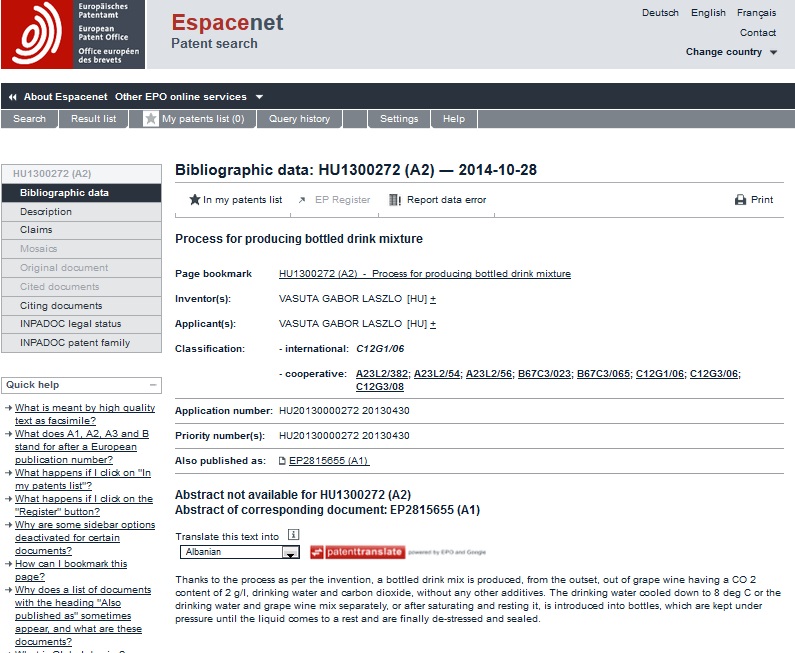Image resolution: width=795 pixels, height=653 pixels.
Task: Open help: What happens if I click Register button
Action: click(84, 505)
